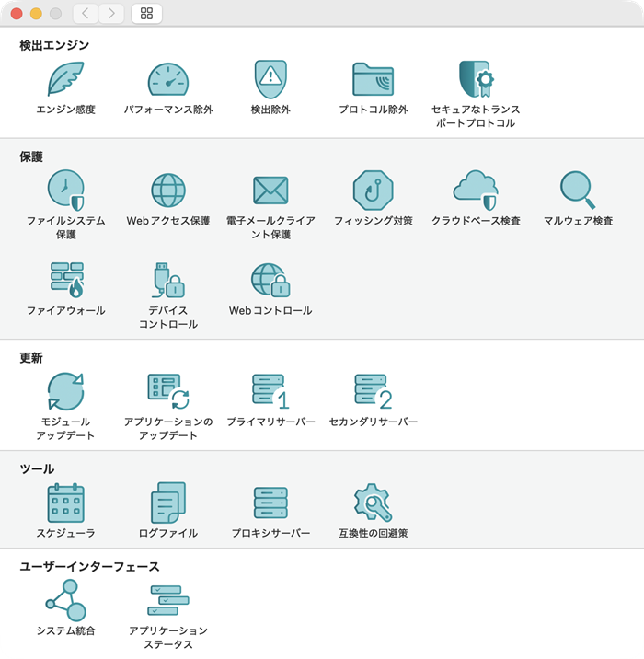Viewport: 644px width, 659px height.
Task: Open ファイルシステム保護 clock icon
Action: pyautogui.click(x=66, y=190)
